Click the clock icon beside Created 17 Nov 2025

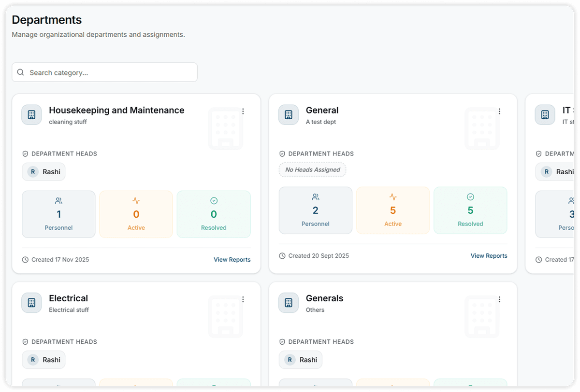coord(25,260)
